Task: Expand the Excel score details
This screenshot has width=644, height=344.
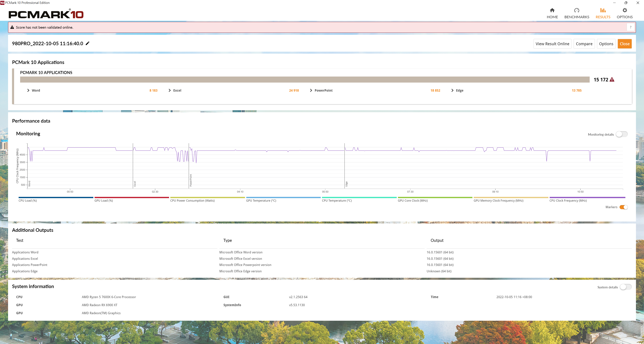Action: click(x=170, y=90)
